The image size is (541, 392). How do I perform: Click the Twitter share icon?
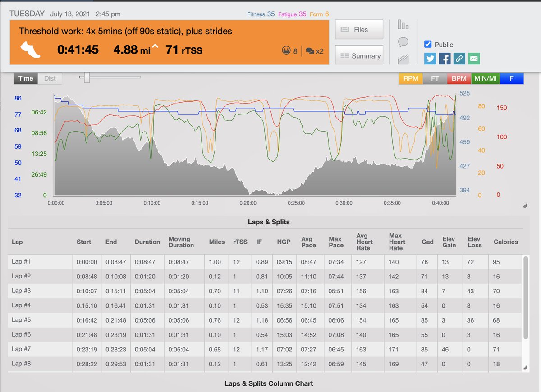[430, 59]
